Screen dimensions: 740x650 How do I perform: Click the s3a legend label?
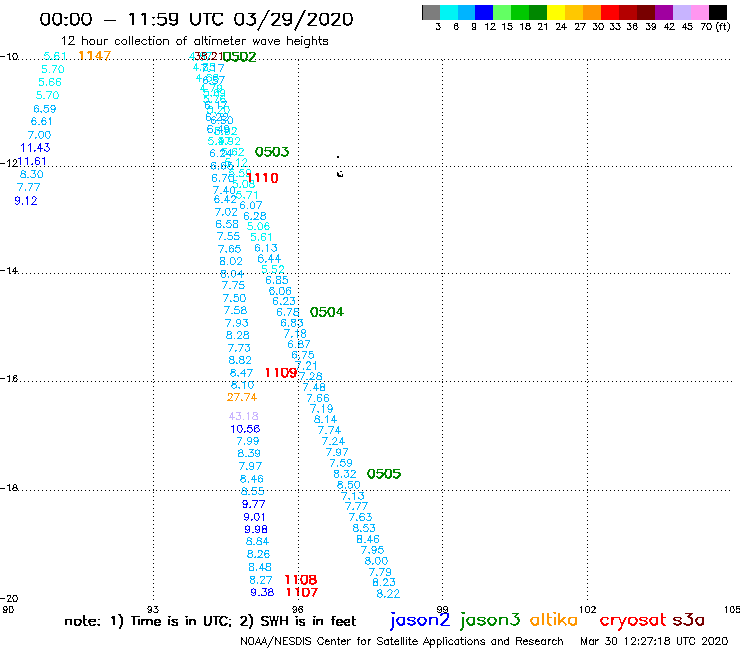pyautogui.click(x=688, y=620)
